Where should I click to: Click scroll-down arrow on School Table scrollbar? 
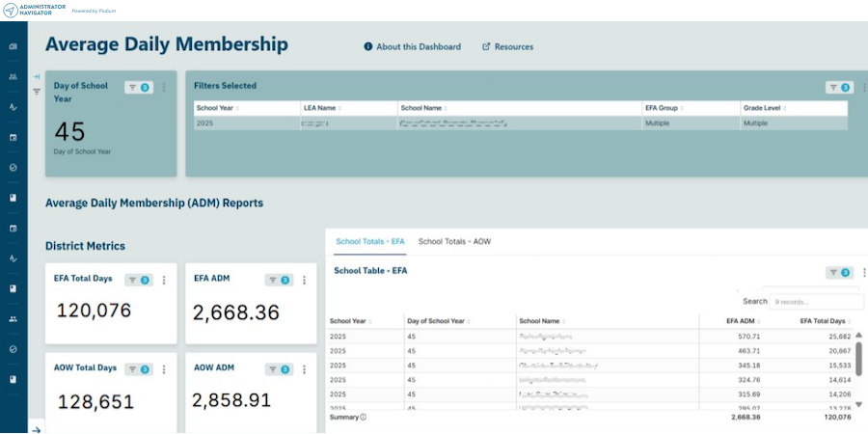click(858, 404)
